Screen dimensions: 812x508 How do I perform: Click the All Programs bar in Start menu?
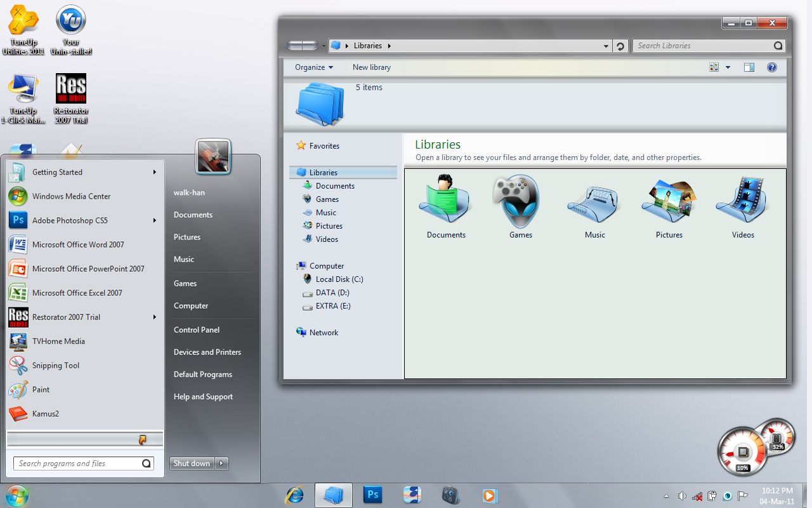[x=85, y=439]
